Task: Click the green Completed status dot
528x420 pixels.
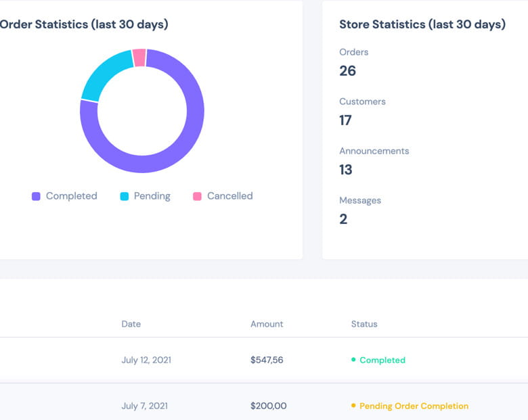Action: point(353,360)
